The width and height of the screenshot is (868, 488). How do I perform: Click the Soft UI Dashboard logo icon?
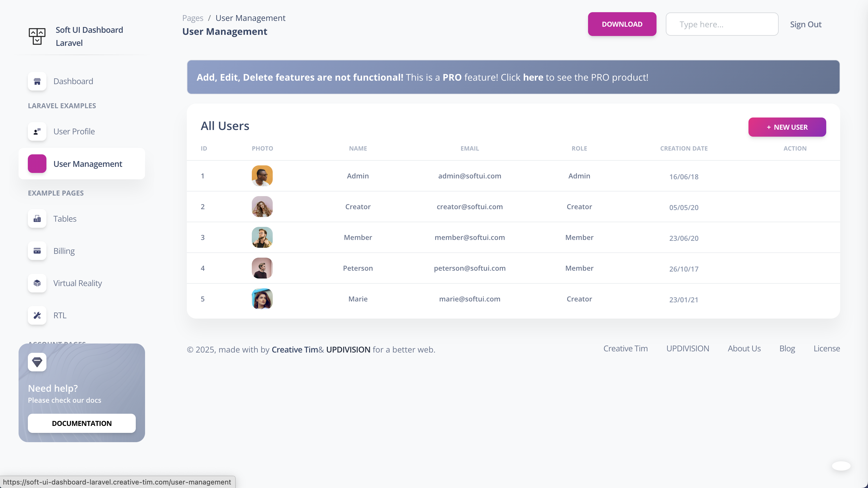pyautogui.click(x=37, y=36)
